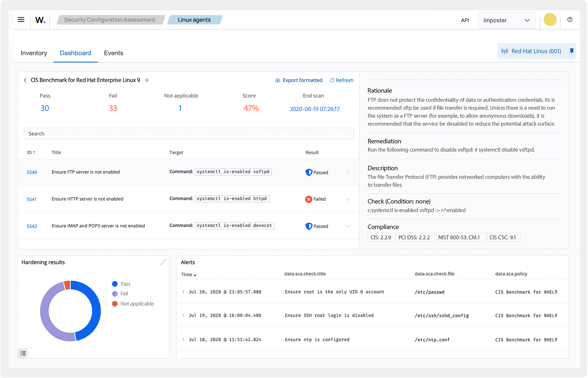Unpin the Red Hat Linux agent

[572, 51]
